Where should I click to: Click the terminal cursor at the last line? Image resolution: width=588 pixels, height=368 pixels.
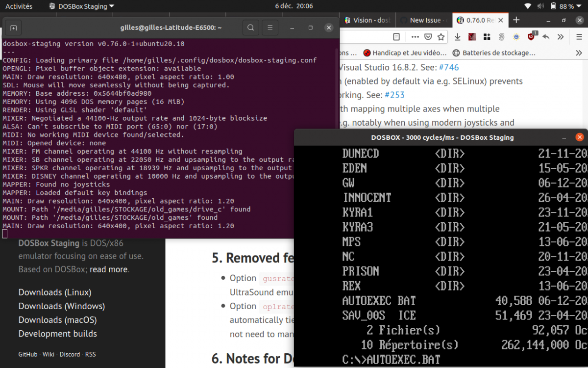click(x=5, y=234)
